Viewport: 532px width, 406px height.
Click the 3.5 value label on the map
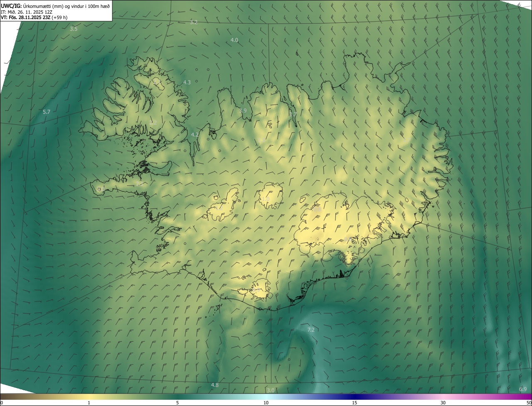(x=74, y=29)
